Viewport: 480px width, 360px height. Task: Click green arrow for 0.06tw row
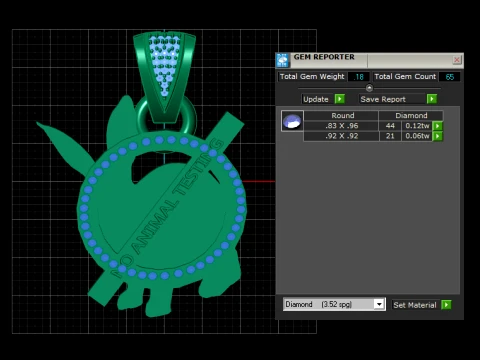(437, 136)
